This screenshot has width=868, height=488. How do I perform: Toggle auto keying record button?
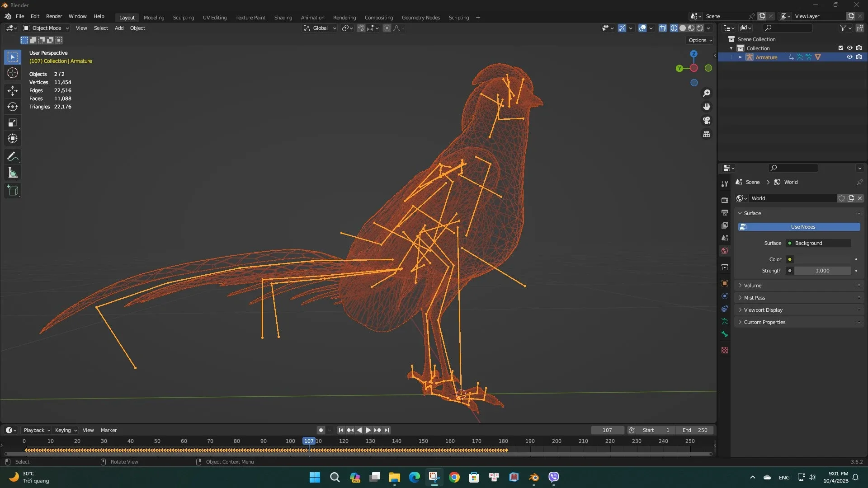coord(321,430)
